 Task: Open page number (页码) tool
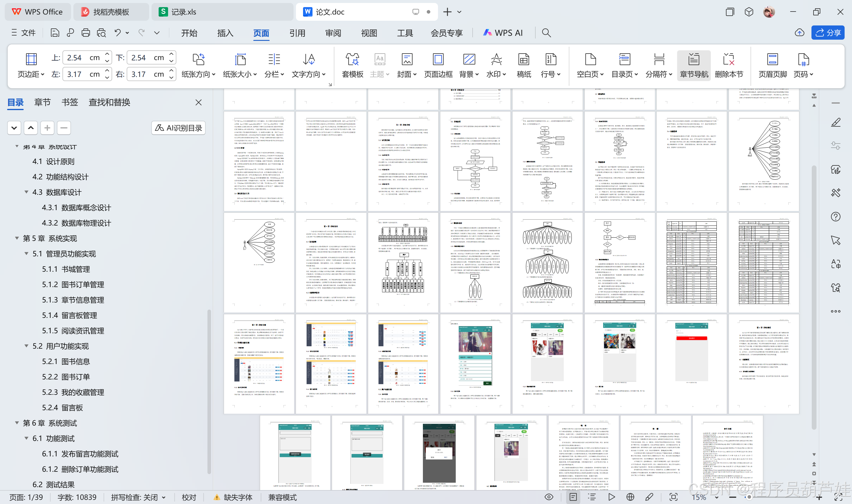click(803, 65)
